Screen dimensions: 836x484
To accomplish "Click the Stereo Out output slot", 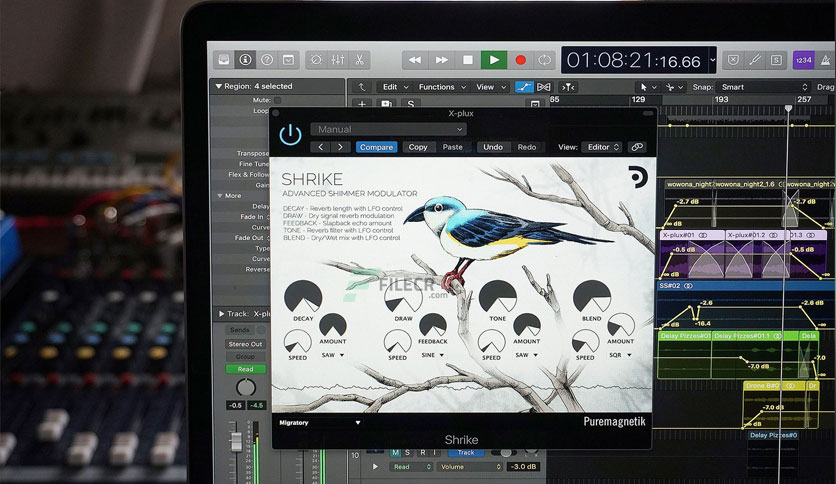I will point(245,344).
